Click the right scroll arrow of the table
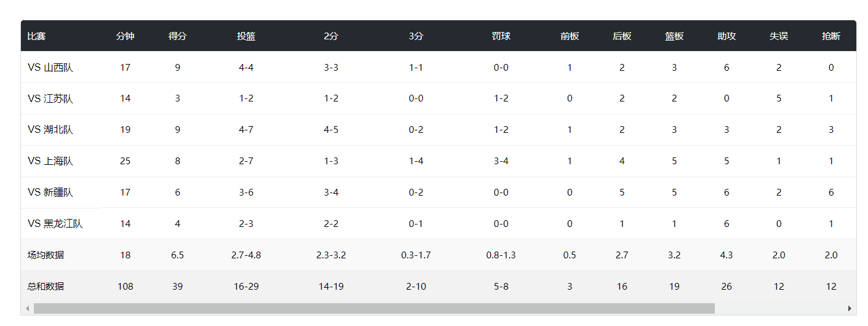Screen dimensions: 868x326 click(x=850, y=308)
